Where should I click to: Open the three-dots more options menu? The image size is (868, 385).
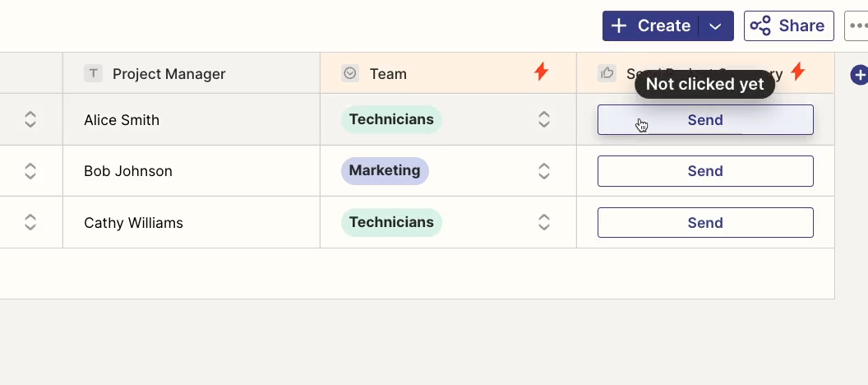(x=857, y=26)
